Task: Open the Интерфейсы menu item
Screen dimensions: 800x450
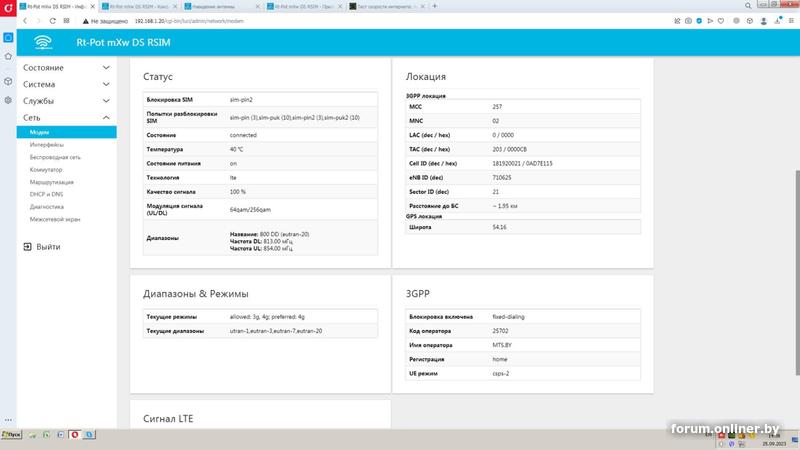Action: point(46,145)
